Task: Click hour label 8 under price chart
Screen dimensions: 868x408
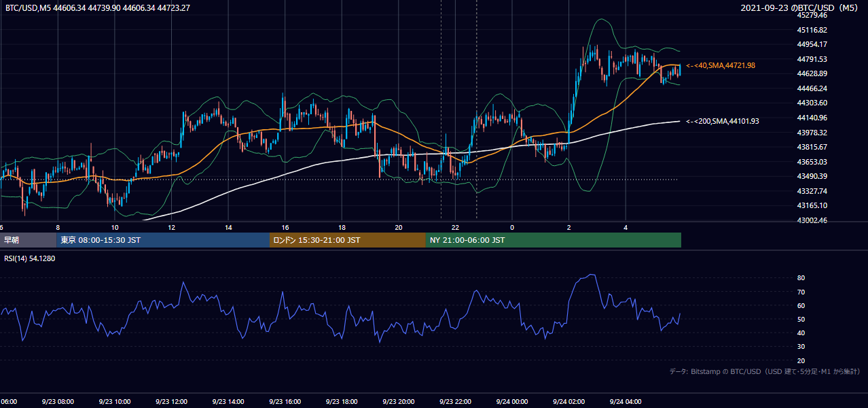Action: 58,228
